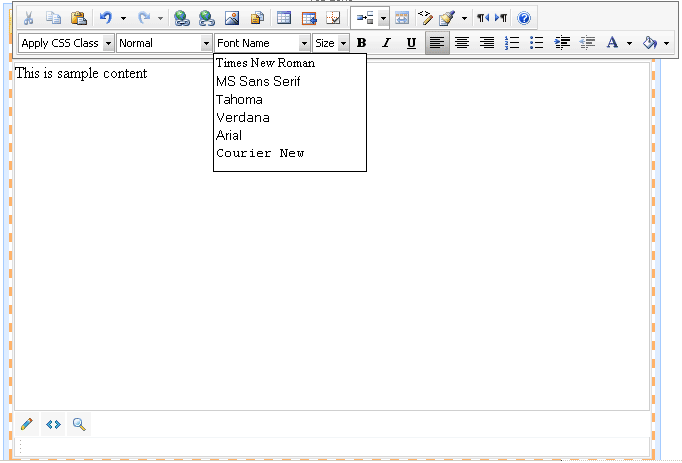Open the Help question mark icon
Screen dimensions: 682x463
tap(524, 18)
